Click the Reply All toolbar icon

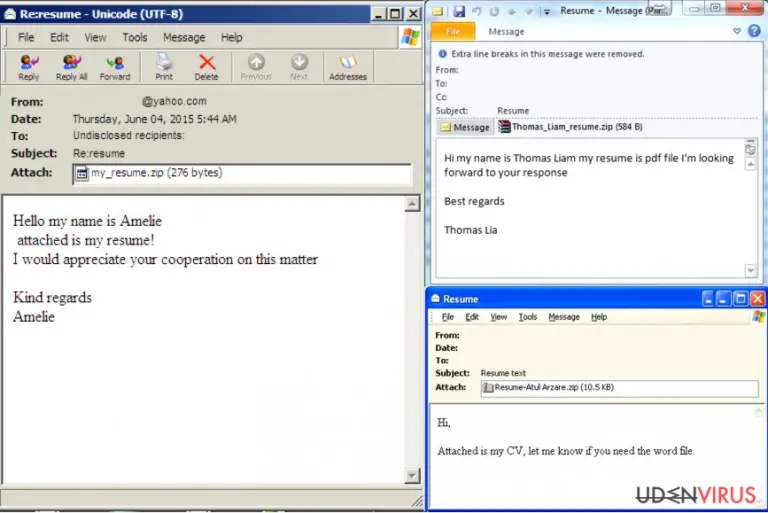point(72,68)
